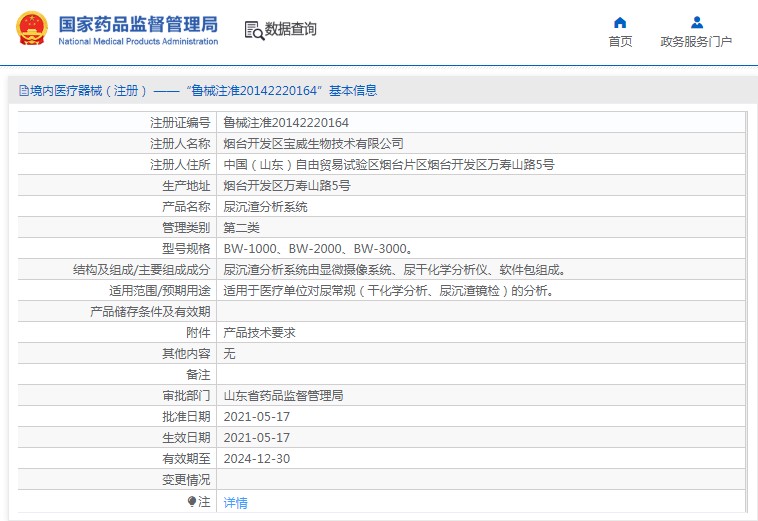Screen dimensions: 758x521
Task: Open the 政务服务门户 navigation item
Action: point(696,41)
